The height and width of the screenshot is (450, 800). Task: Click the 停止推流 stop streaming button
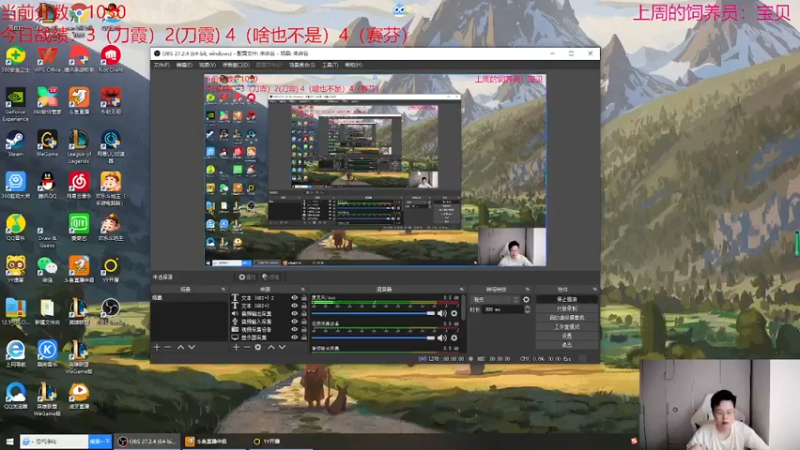pyautogui.click(x=567, y=299)
